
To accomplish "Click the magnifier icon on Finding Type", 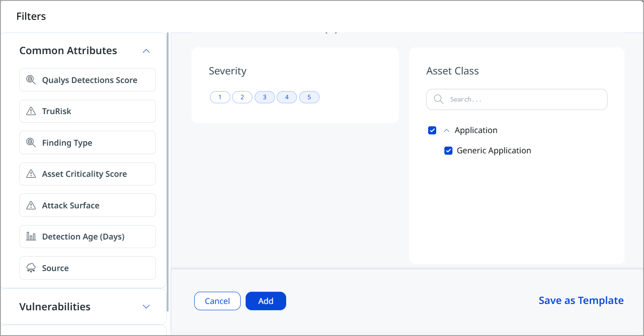I will (30, 143).
